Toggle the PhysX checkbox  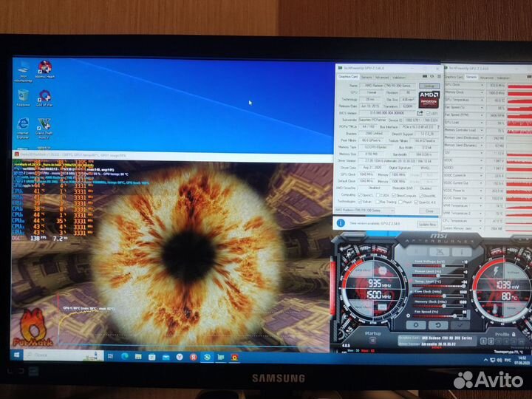pyautogui.click(x=400, y=202)
